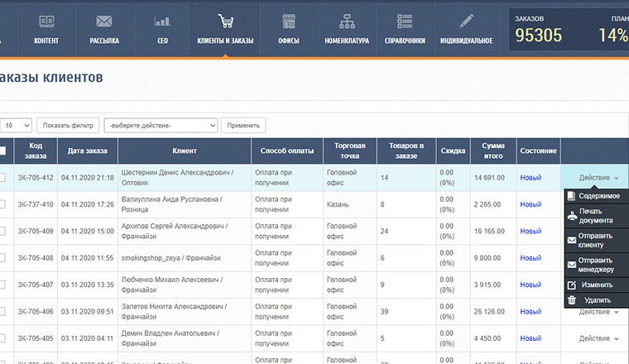Open the -выберите действие- dropdown

[161, 126]
